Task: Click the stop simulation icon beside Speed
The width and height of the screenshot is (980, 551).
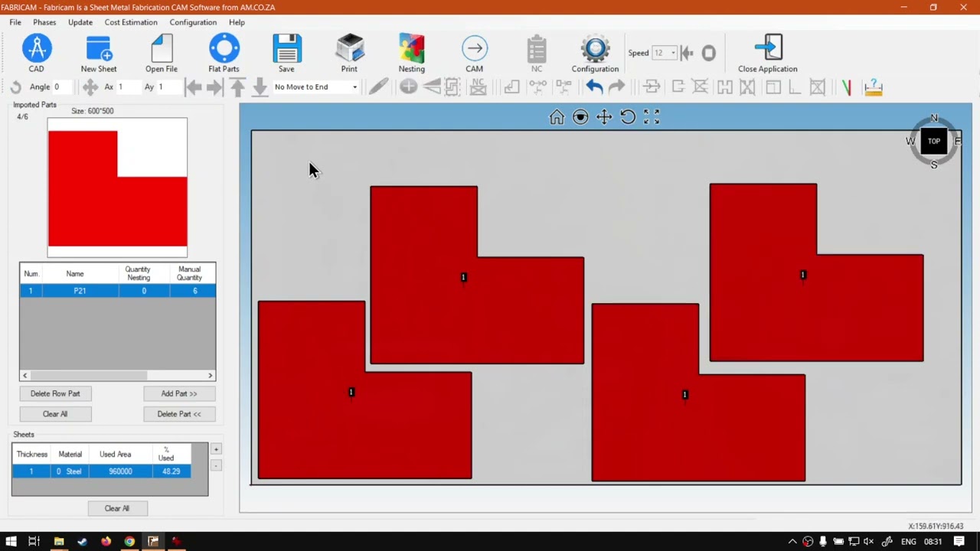Action: pos(709,53)
